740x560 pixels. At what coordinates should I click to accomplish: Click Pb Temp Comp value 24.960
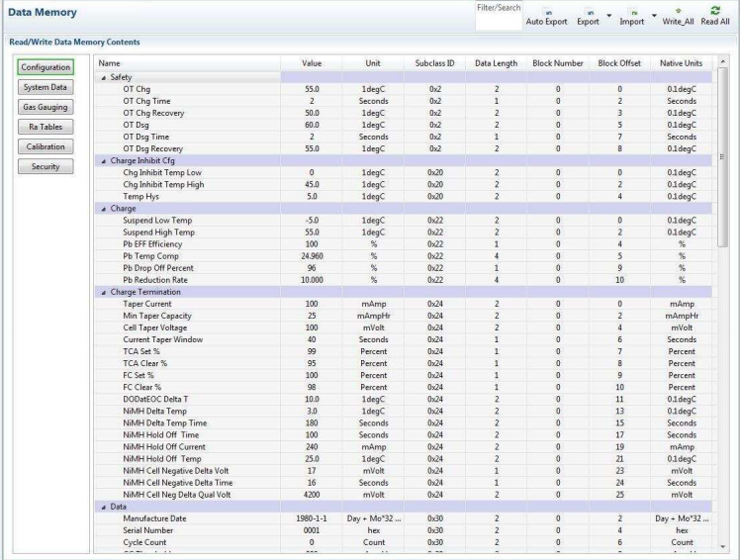pyautogui.click(x=312, y=256)
